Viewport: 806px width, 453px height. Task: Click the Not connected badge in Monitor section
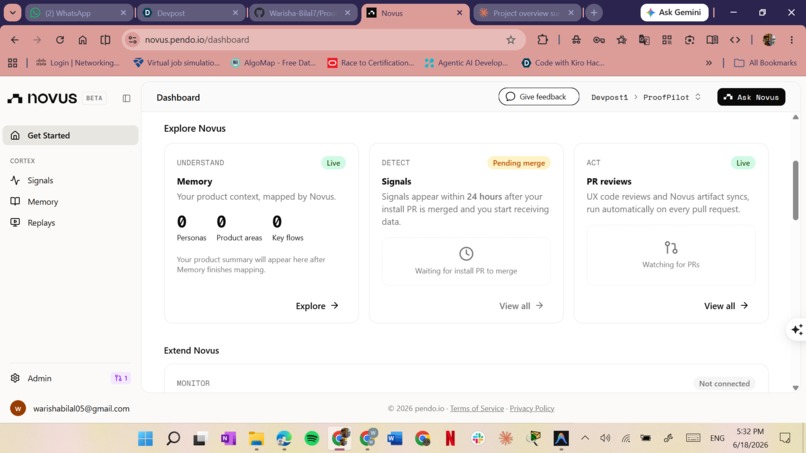pyautogui.click(x=724, y=383)
